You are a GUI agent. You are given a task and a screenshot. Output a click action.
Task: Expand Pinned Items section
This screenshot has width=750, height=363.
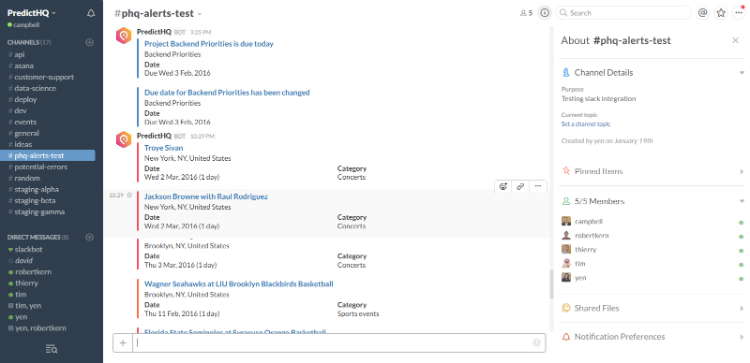pyautogui.click(x=742, y=171)
